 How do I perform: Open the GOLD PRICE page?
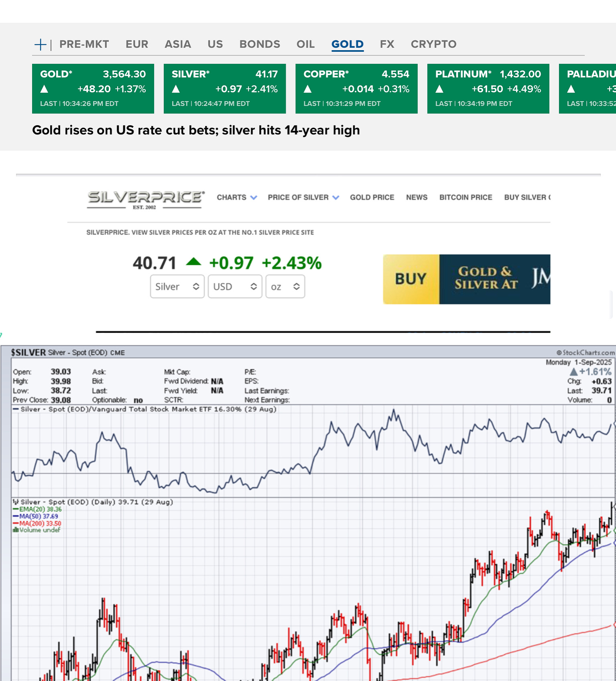point(372,197)
